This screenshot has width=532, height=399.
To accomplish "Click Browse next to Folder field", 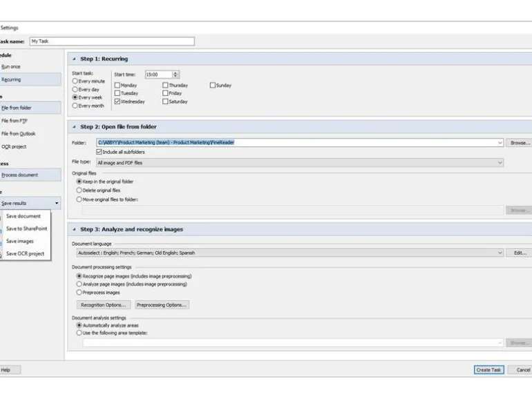I will point(520,143).
